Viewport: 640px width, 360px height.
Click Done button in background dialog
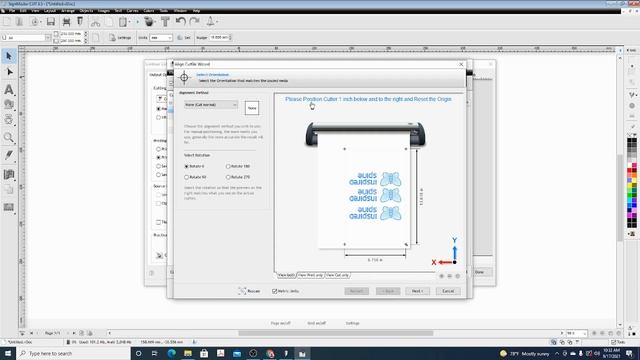[x=479, y=272]
